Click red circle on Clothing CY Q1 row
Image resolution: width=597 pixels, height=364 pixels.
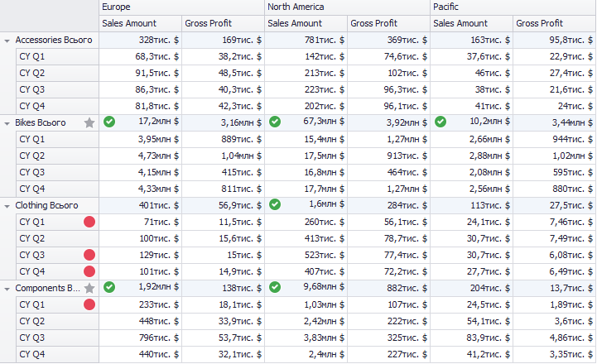[x=89, y=222]
